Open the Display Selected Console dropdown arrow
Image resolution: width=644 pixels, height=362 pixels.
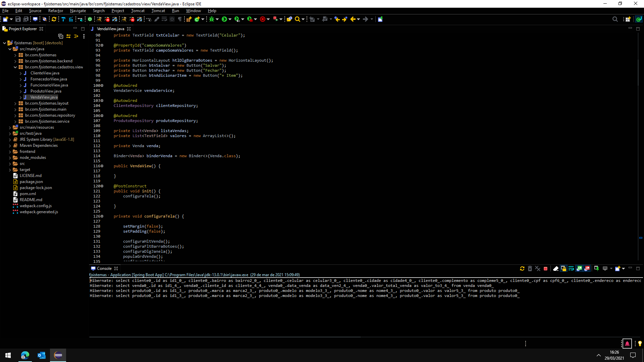[x=611, y=268]
